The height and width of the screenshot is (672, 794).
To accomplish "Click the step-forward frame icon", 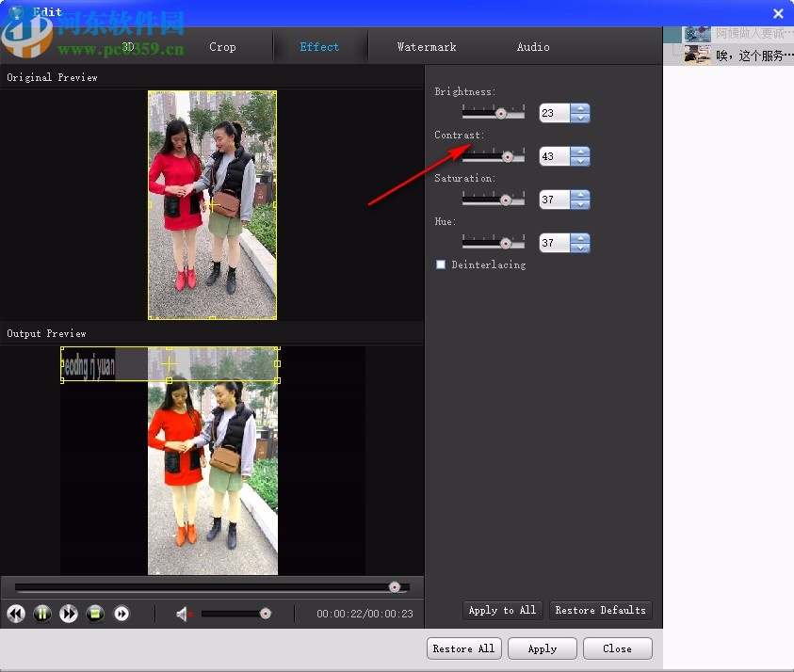I will point(122,614).
